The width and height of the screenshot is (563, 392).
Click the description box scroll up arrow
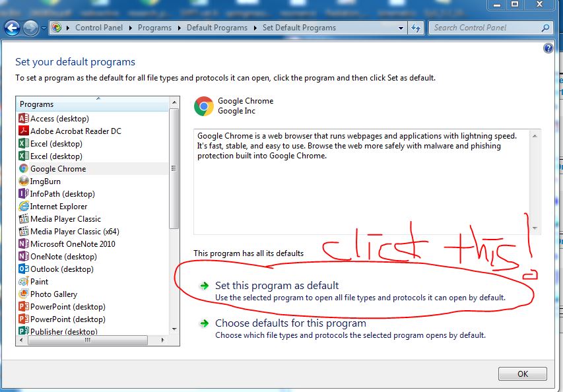[535, 136]
